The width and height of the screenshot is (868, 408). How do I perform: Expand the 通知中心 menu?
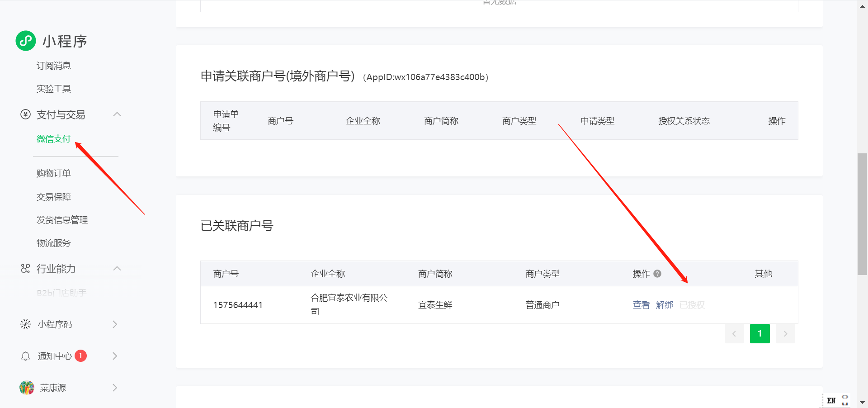pos(115,356)
